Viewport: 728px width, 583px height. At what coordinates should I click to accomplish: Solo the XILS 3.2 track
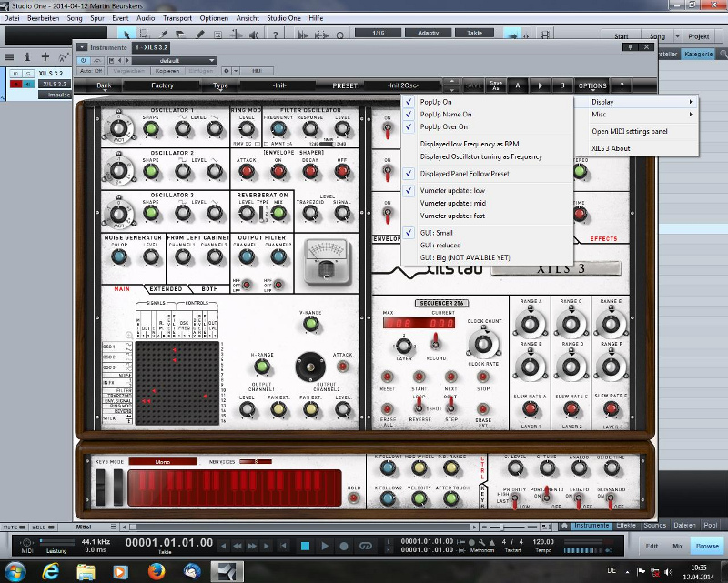click(x=28, y=74)
